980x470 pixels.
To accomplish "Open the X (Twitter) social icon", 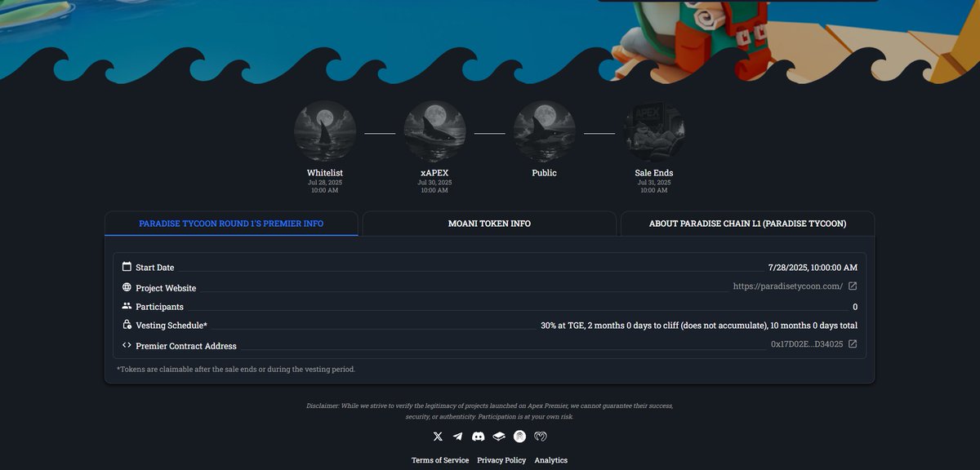I will click(x=437, y=435).
